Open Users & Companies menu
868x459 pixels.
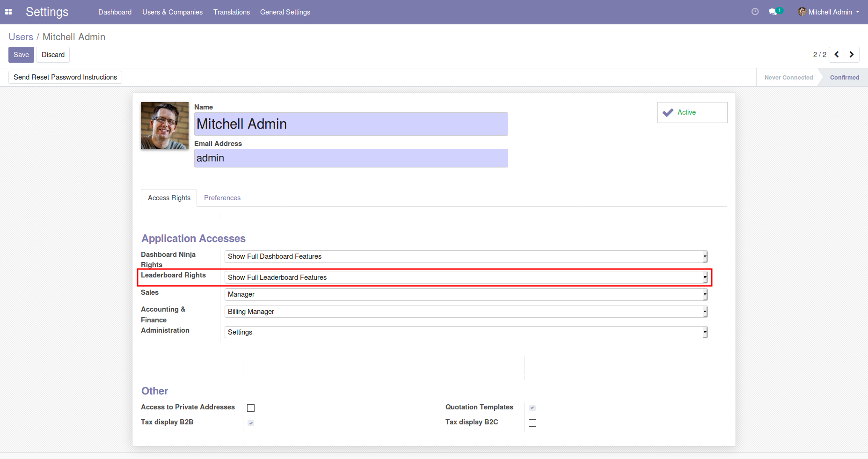point(172,12)
